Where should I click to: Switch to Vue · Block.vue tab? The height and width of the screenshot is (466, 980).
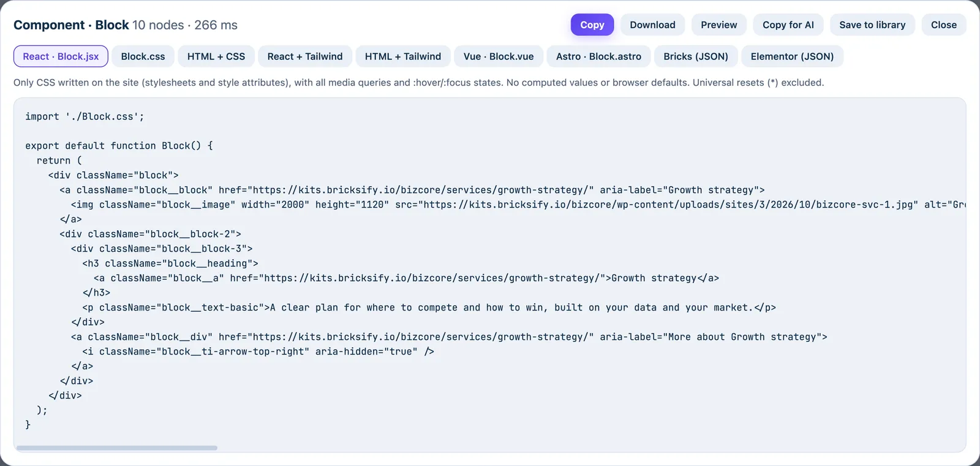[x=499, y=56]
